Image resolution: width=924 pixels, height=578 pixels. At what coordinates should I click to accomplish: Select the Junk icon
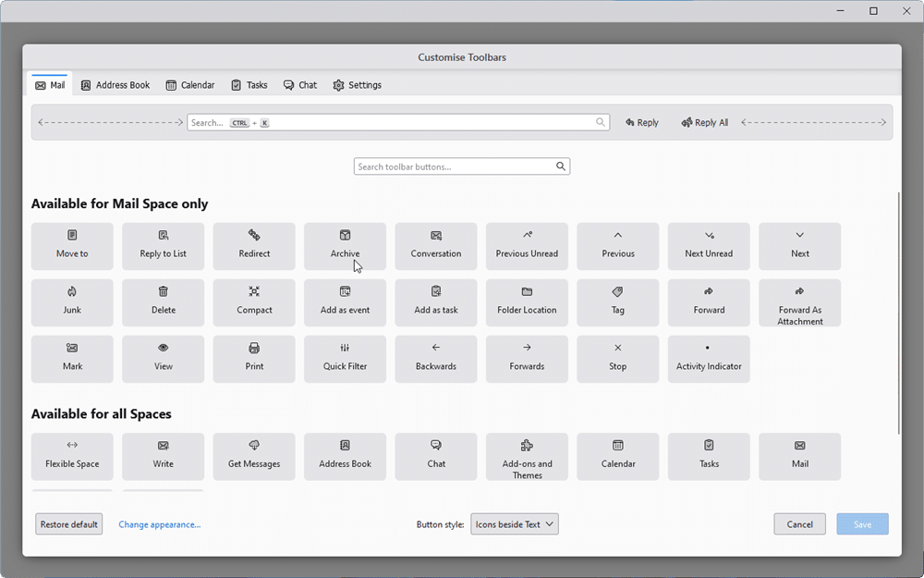click(71, 302)
